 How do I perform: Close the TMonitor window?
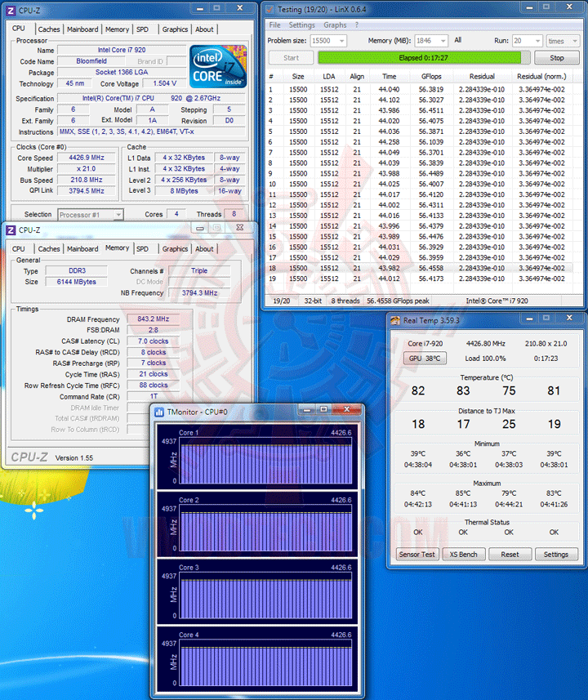pos(347,409)
